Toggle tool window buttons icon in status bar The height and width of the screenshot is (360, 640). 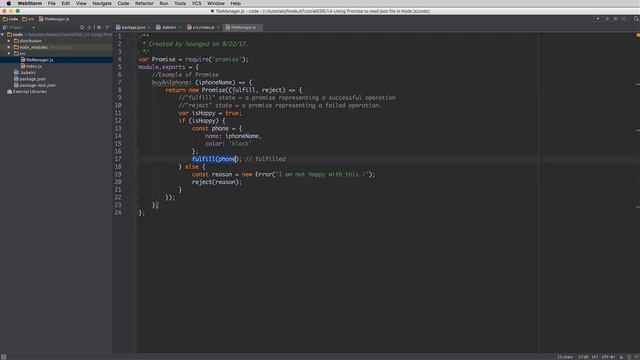[x=4, y=357]
